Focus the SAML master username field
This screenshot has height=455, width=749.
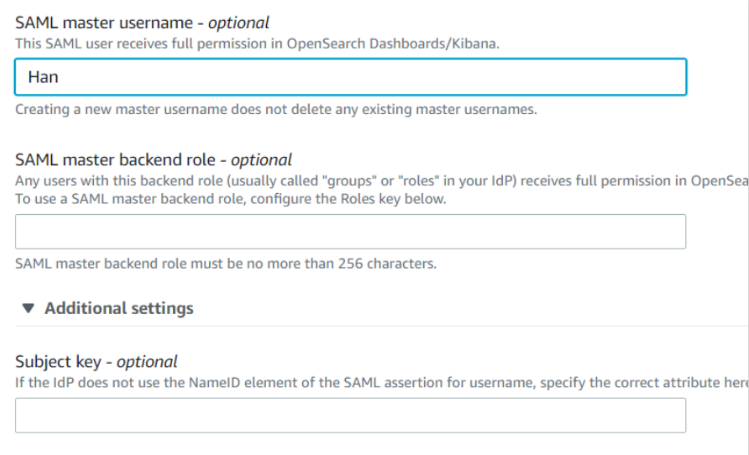click(351, 77)
